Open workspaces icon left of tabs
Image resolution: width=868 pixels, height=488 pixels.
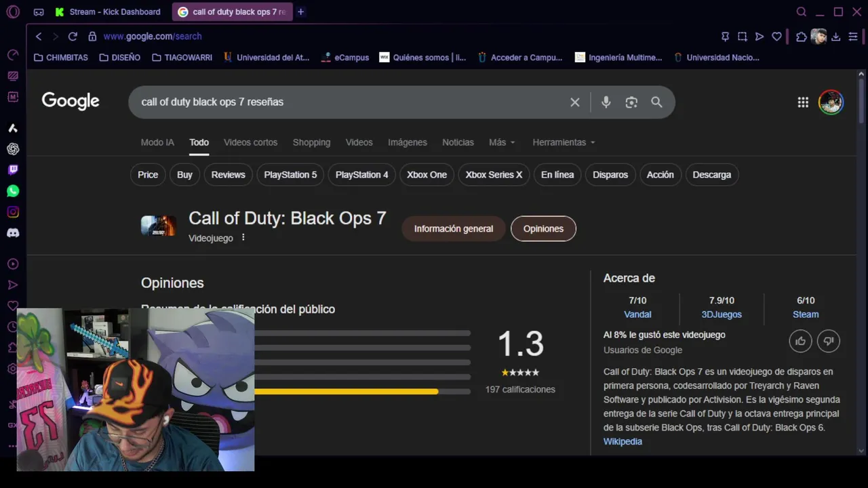(39, 12)
